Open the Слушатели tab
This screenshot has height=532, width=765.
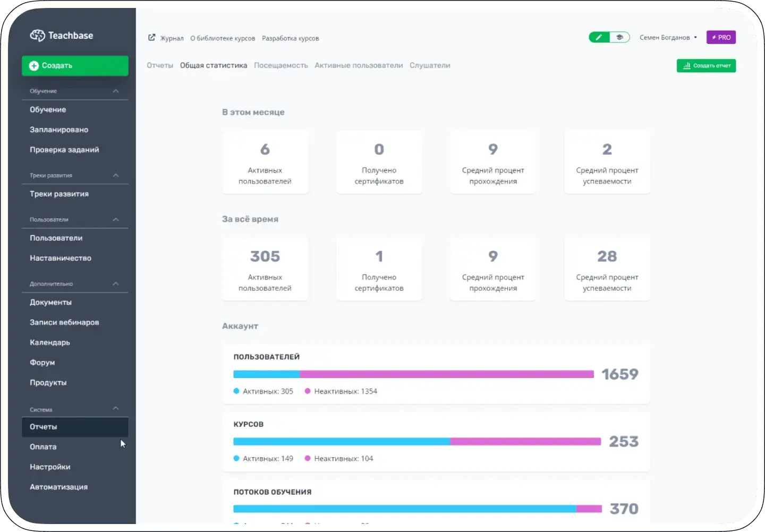tap(430, 65)
